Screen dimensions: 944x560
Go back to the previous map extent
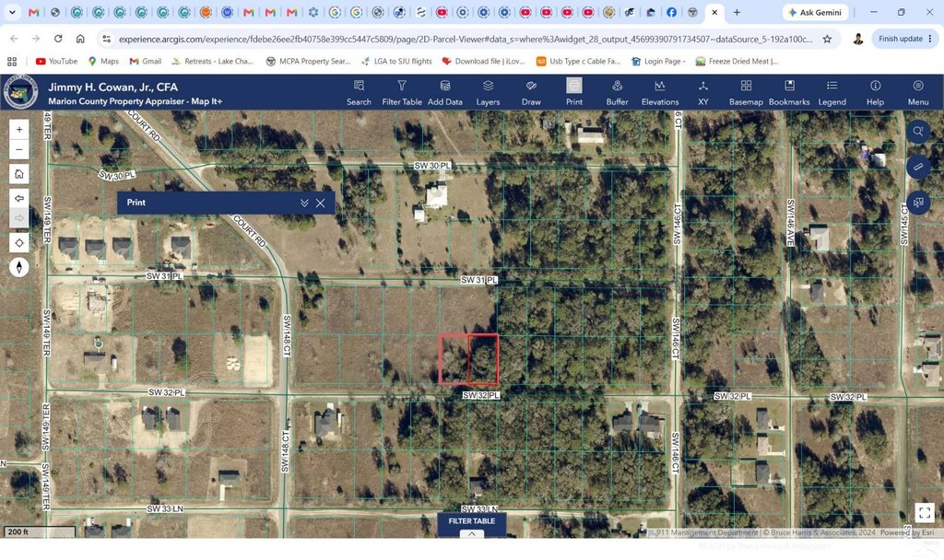pyautogui.click(x=19, y=198)
